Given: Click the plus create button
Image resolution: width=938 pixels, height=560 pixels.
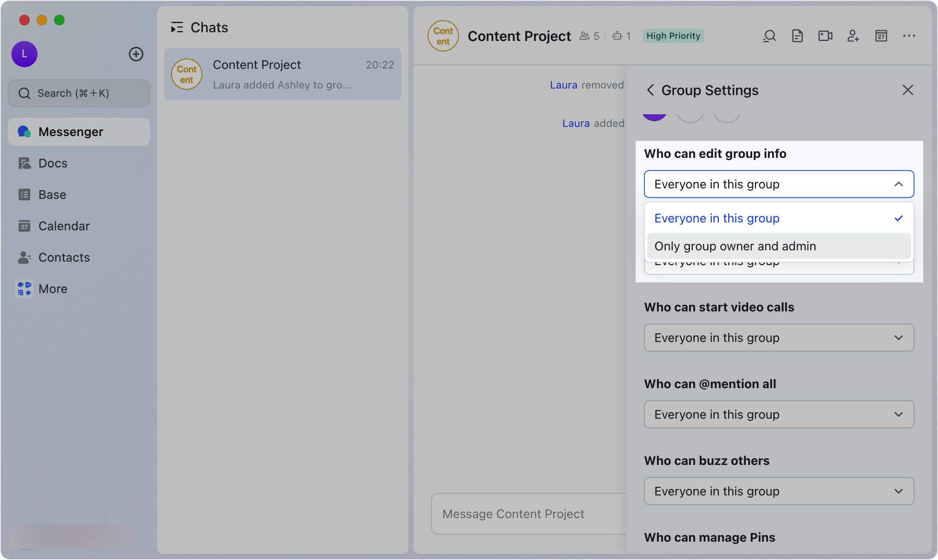Looking at the screenshot, I should click(136, 54).
